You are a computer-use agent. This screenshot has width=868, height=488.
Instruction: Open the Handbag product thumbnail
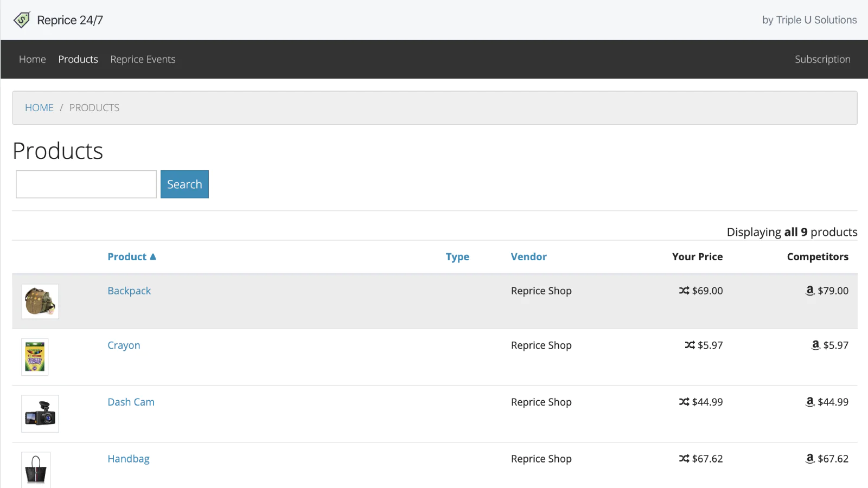pyautogui.click(x=36, y=470)
